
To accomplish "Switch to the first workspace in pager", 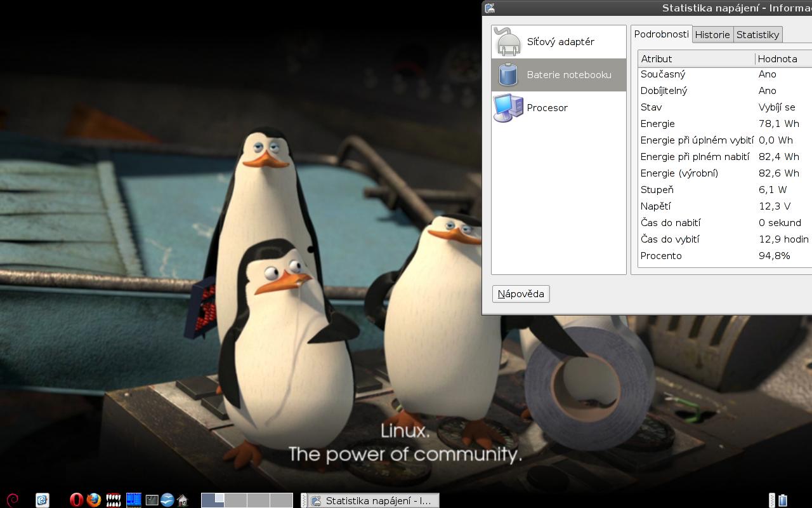I will [213, 500].
